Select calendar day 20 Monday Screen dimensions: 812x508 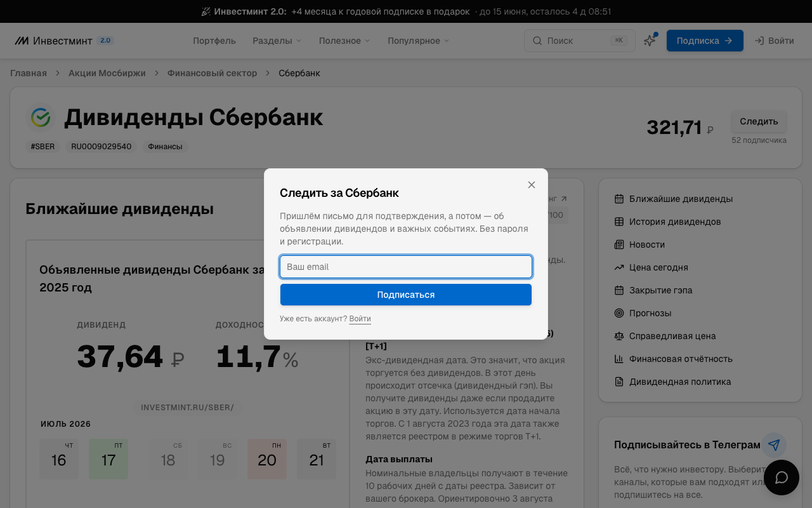(x=267, y=458)
